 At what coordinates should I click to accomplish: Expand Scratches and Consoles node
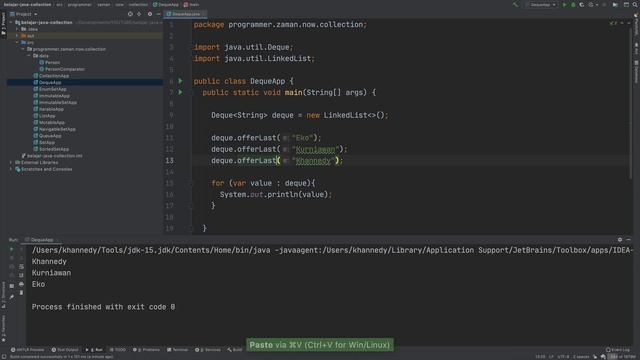(x=11, y=169)
